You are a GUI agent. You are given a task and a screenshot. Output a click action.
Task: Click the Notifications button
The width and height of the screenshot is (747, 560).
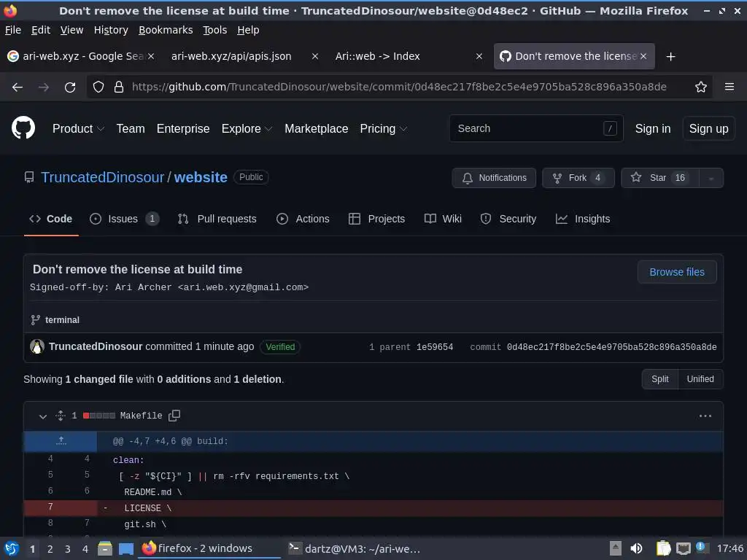pos(494,178)
